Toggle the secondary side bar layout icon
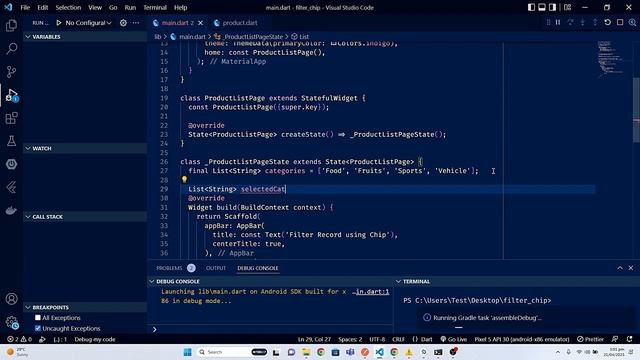The image size is (640, 360). (x=552, y=7)
